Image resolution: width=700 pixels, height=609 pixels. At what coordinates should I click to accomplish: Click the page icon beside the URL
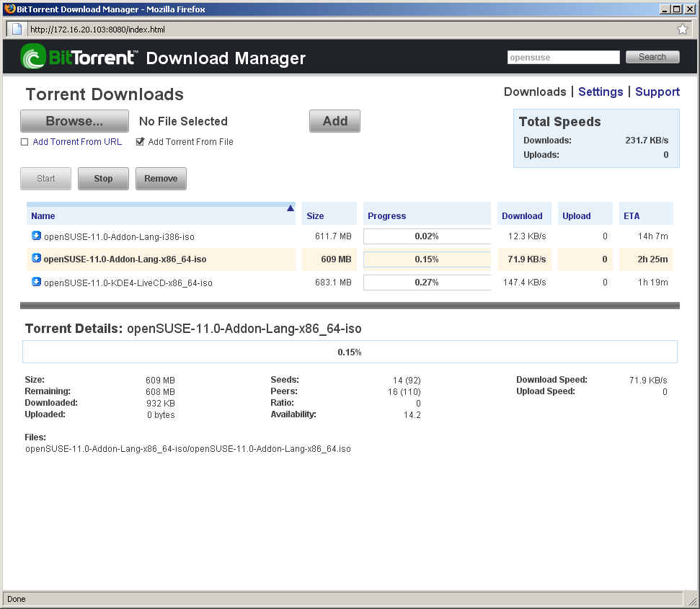point(17,30)
